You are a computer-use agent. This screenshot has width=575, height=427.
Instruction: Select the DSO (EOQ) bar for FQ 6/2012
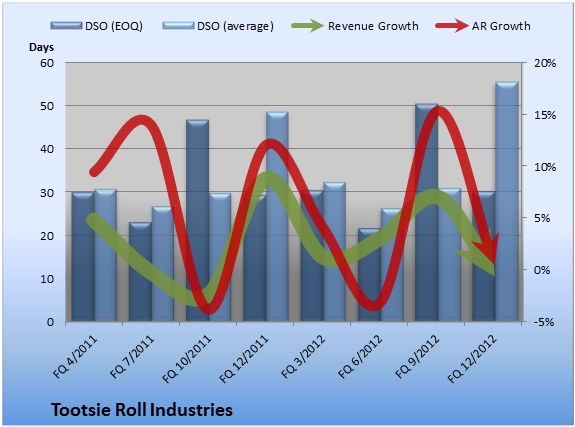coord(369,275)
